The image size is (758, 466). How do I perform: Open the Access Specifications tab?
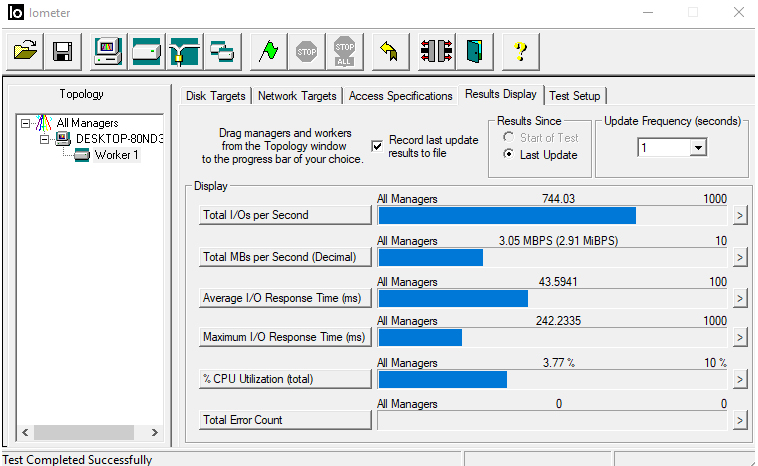[400, 96]
